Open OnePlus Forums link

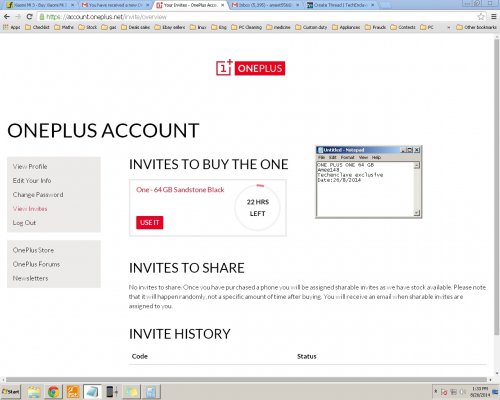[36, 264]
